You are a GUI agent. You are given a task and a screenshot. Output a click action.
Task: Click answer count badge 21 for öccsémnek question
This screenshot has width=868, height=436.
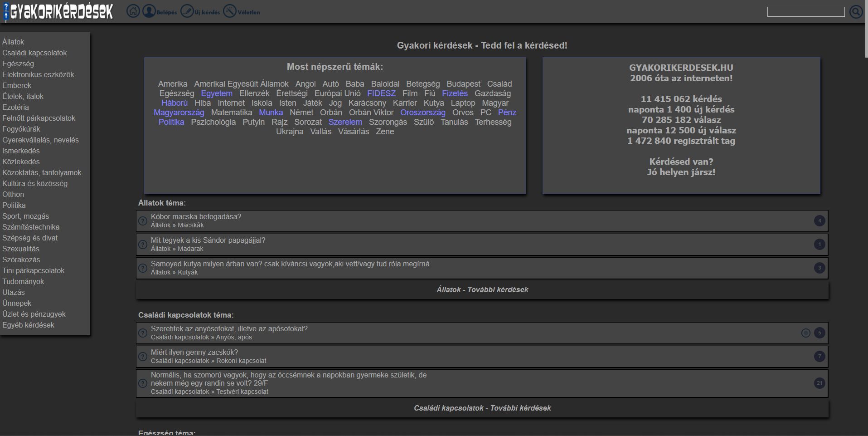[820, 383]
